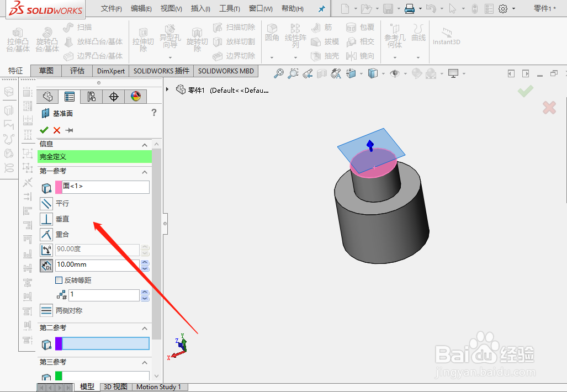Confirm the plane with the green checkmark
Image resolution: width=567 pixels, height=392 pixels.
point(44,130)
